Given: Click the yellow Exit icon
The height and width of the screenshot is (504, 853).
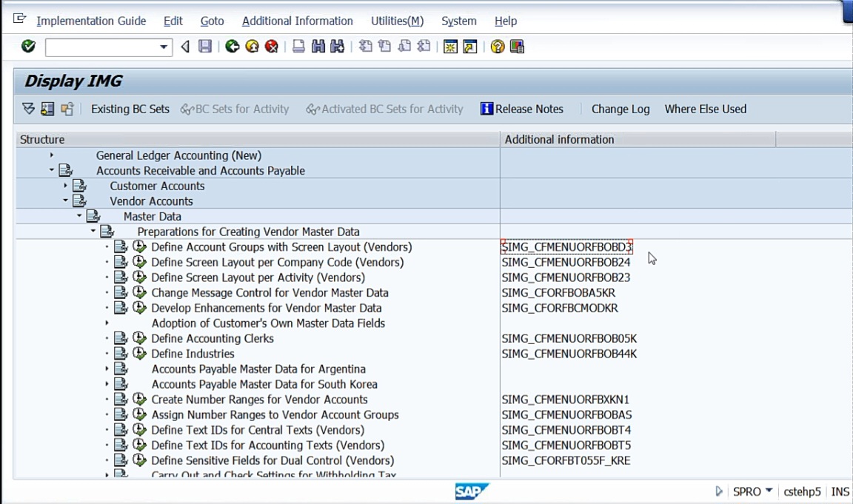Looking at the screenshot, I should pyautogui.click(x=252, y=47).
